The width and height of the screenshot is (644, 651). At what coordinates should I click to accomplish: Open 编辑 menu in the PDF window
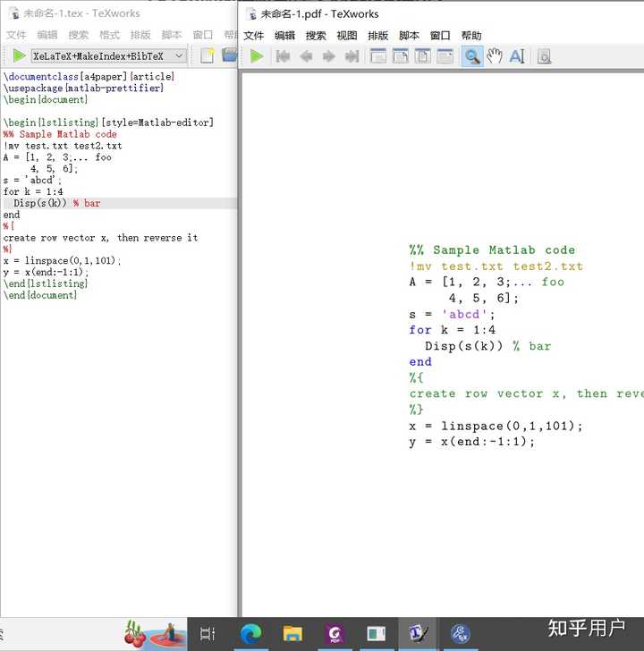(x=284, y=36)
